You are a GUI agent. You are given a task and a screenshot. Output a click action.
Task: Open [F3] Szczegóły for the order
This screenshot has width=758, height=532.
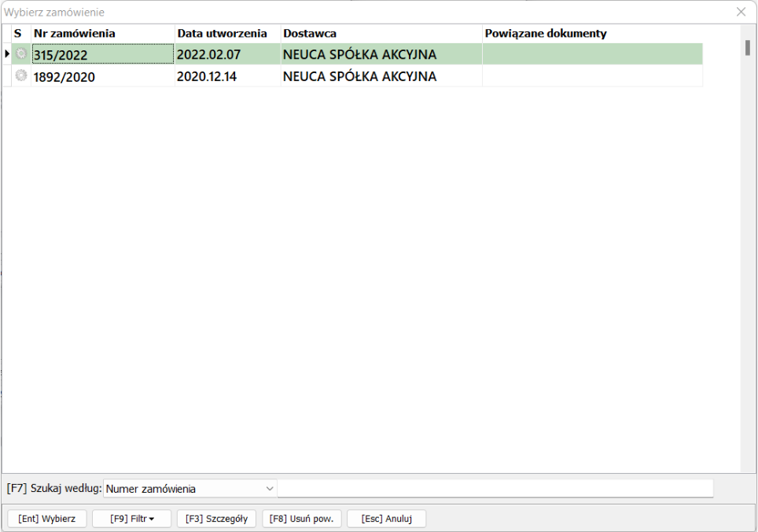click(x=216, y=519)
